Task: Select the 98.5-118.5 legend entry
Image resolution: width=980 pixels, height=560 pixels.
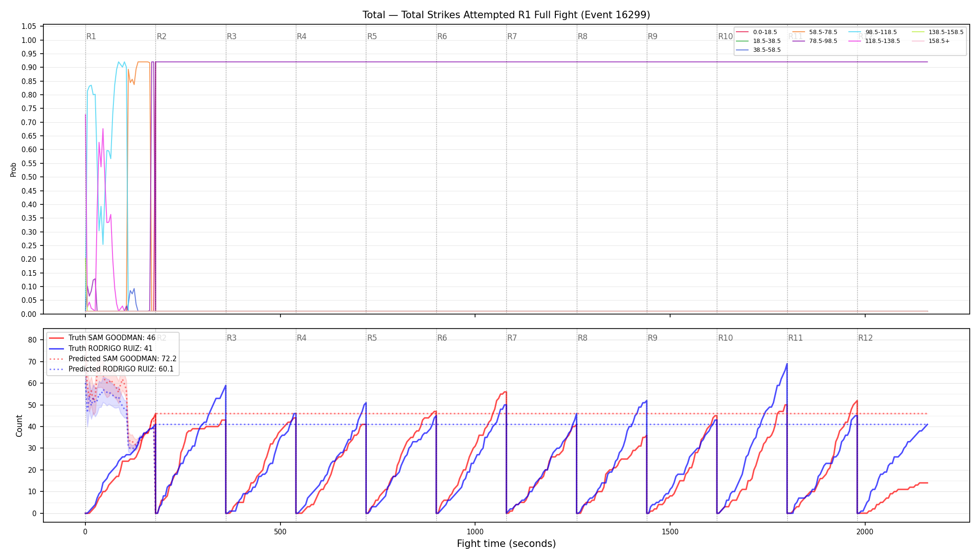Action: point(873,32)
